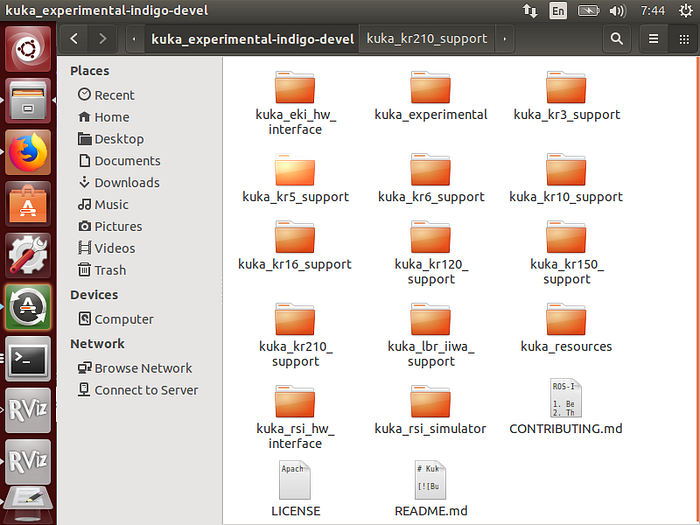This screenshot has width=700, height=525.
Task: Open En keyboard layout indicator
Action: coord(558,10)
